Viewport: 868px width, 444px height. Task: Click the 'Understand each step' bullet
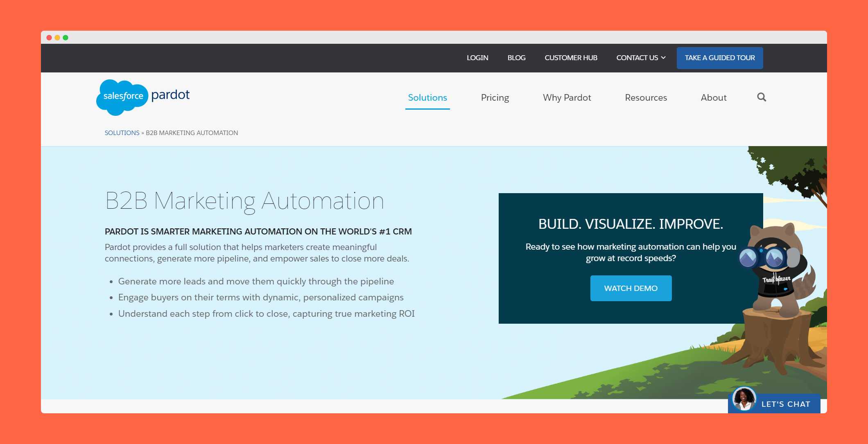tap(266, 314)
